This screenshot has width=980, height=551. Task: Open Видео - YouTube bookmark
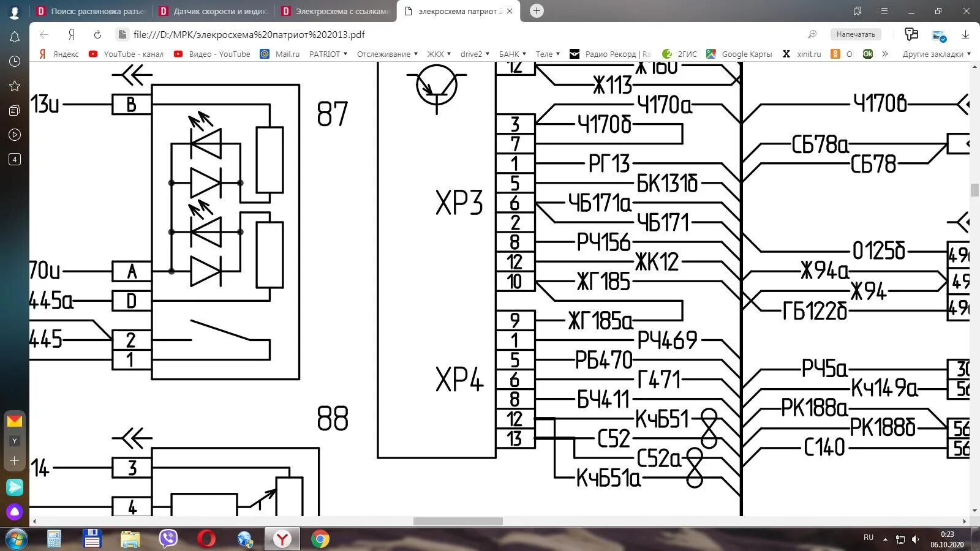[212, 54]
